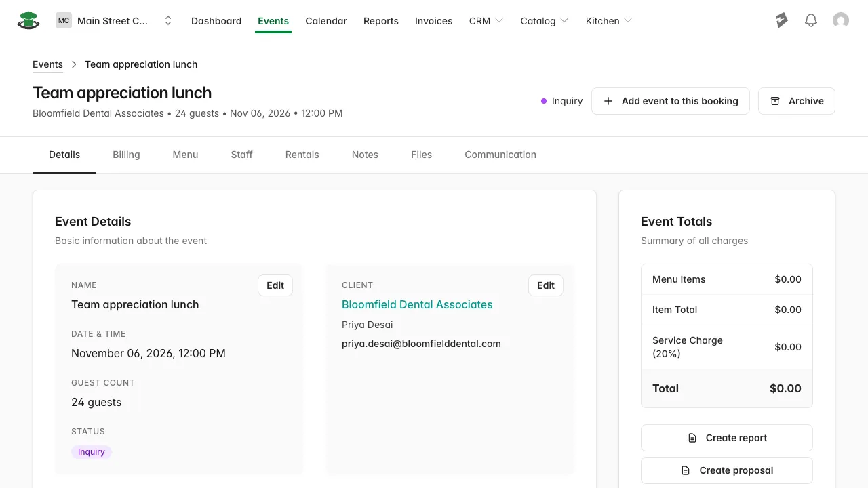This screenshot has width=868, height=488.
Task: Switch to the Menu tab
Action: [x=185, y=155]
